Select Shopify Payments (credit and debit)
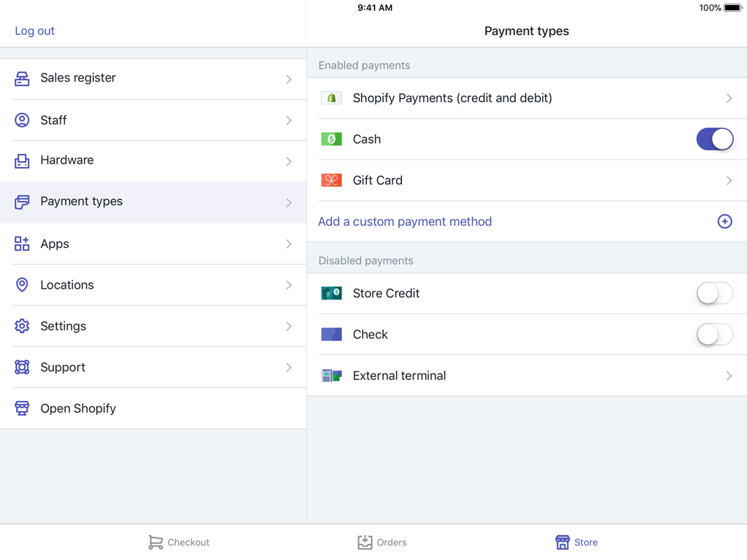Image resolution: width=747 pixels, height=560 pixels. tap(527, 98)
